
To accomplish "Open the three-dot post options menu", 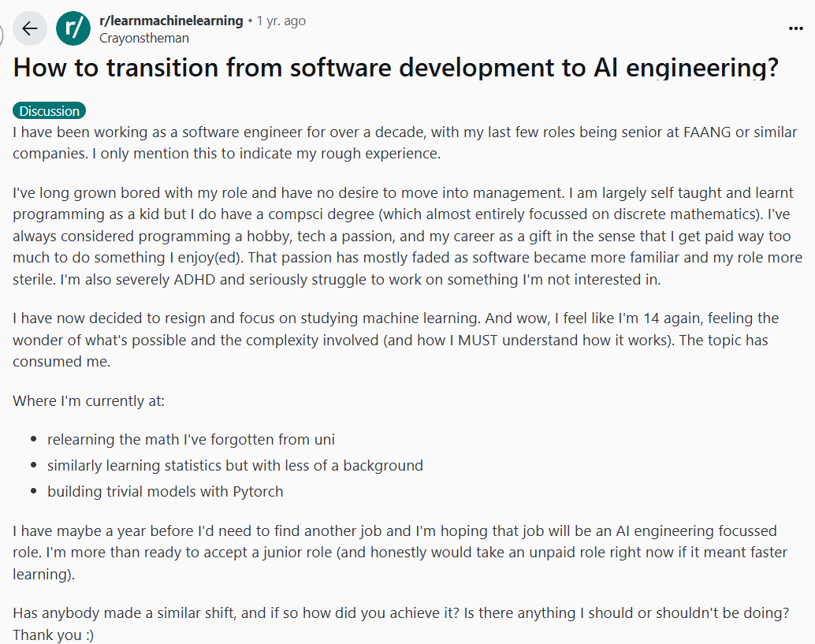I will click(x=796, y=29).
